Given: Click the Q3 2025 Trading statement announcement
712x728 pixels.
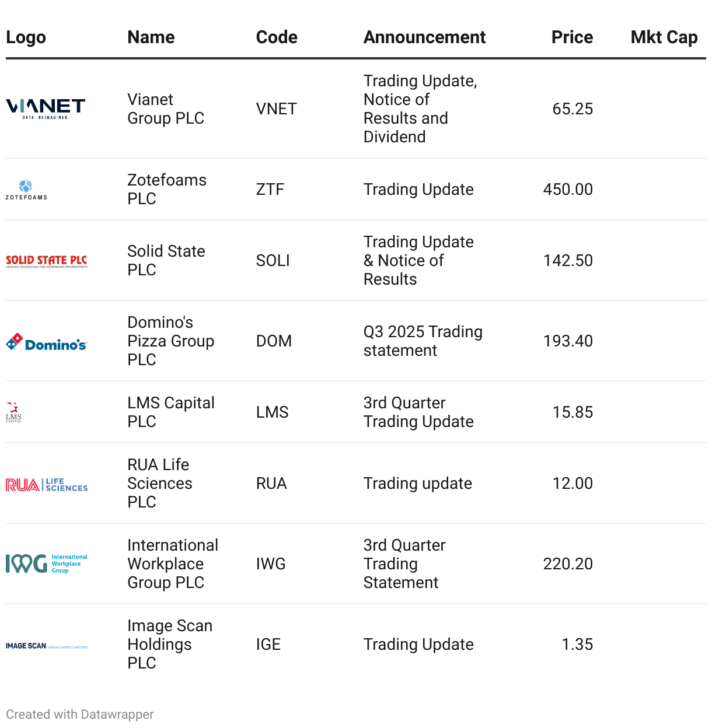Looking at the screenshot, I should click(423, 341).
